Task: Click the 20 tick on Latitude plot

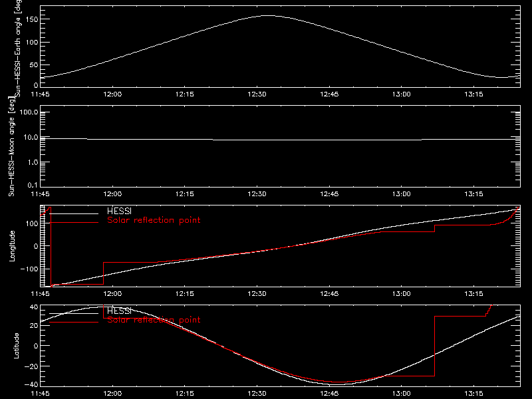Action: [x=35, y=325]
